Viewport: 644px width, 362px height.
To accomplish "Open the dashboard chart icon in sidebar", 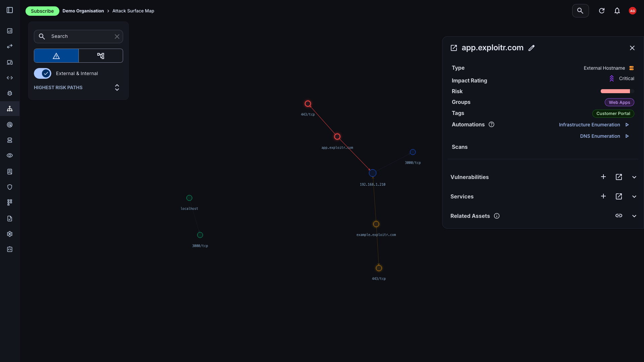I will coord(10,31).
